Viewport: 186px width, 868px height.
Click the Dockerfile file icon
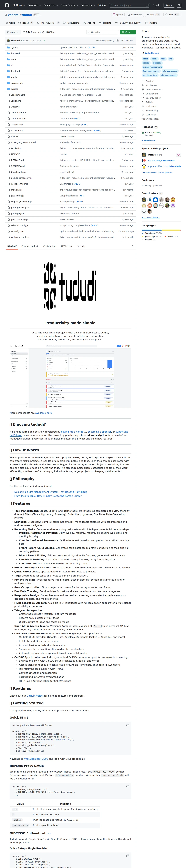(x=8, y=148)
